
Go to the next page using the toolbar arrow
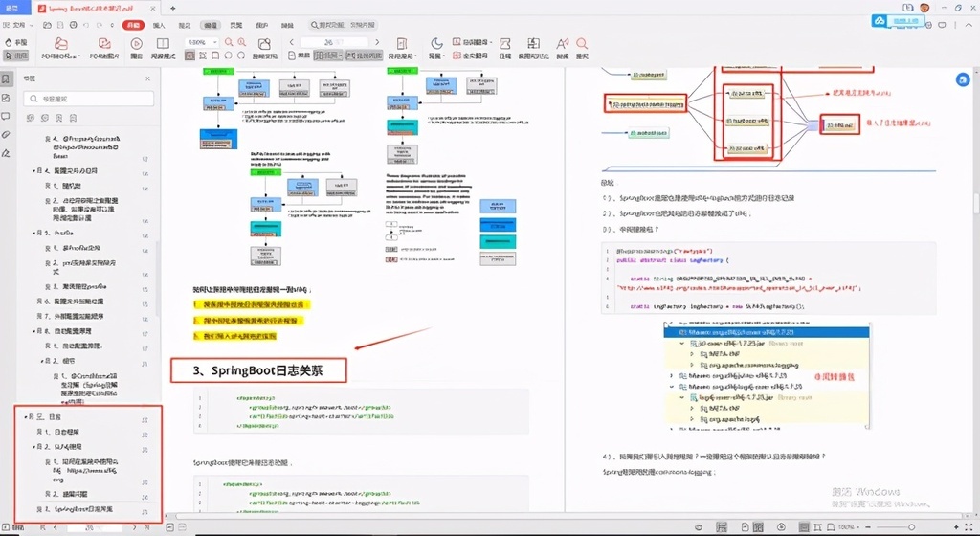(377, 42)
